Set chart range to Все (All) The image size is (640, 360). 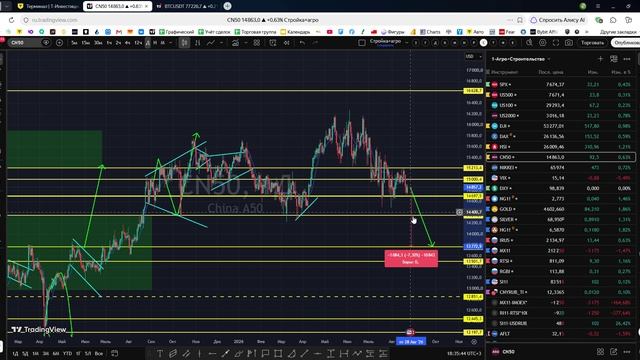99,353
